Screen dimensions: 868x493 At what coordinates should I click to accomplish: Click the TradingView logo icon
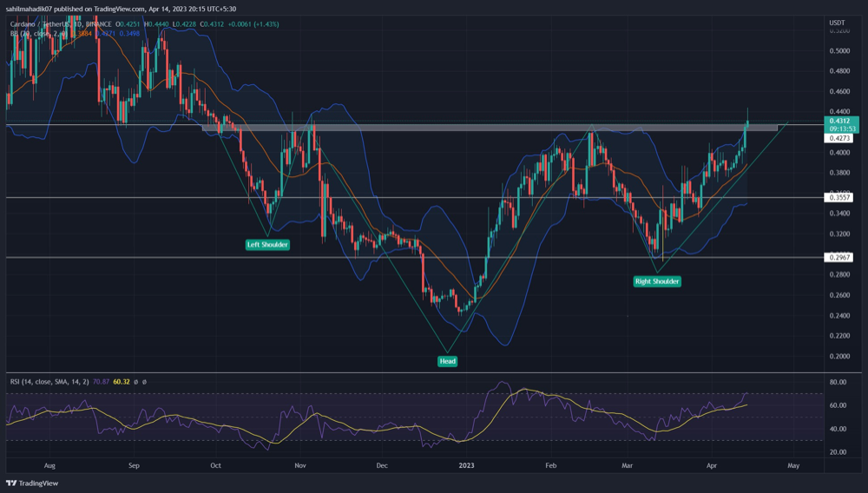click(11, 483)
